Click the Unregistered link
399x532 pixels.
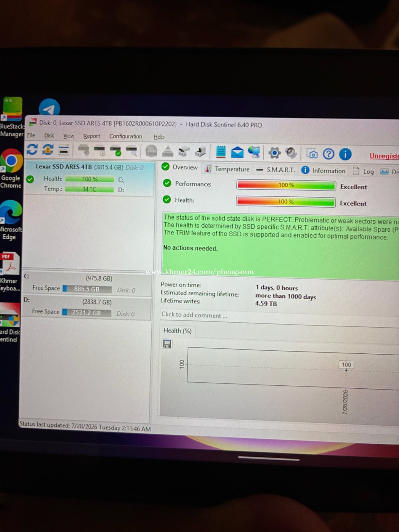(x=384, y=156)
